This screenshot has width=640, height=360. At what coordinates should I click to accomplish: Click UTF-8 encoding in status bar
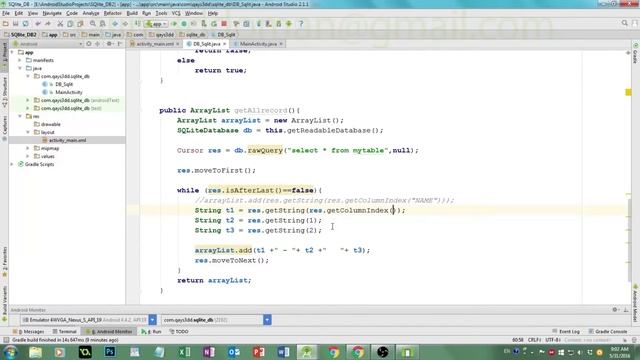pos(553,340)
